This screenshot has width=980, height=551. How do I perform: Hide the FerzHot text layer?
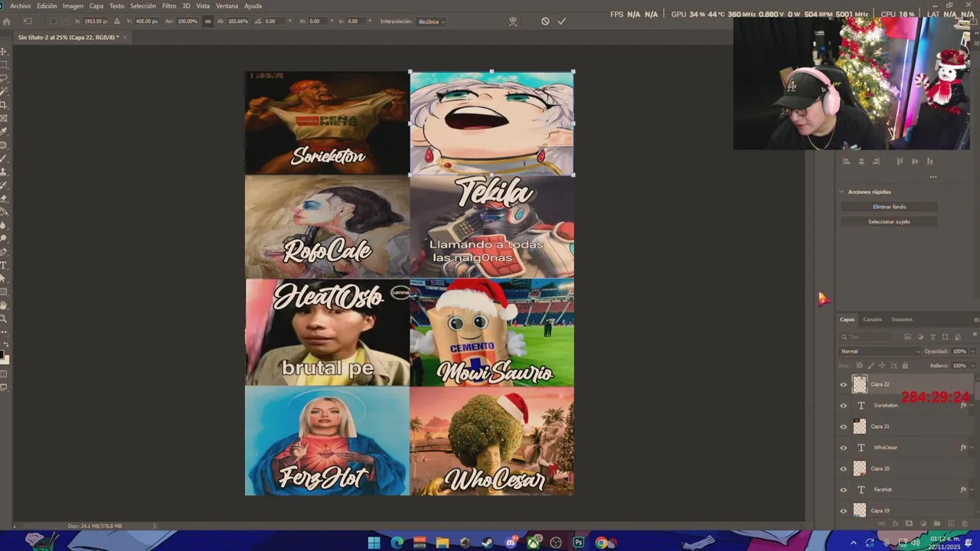click(x=844, y=490)
